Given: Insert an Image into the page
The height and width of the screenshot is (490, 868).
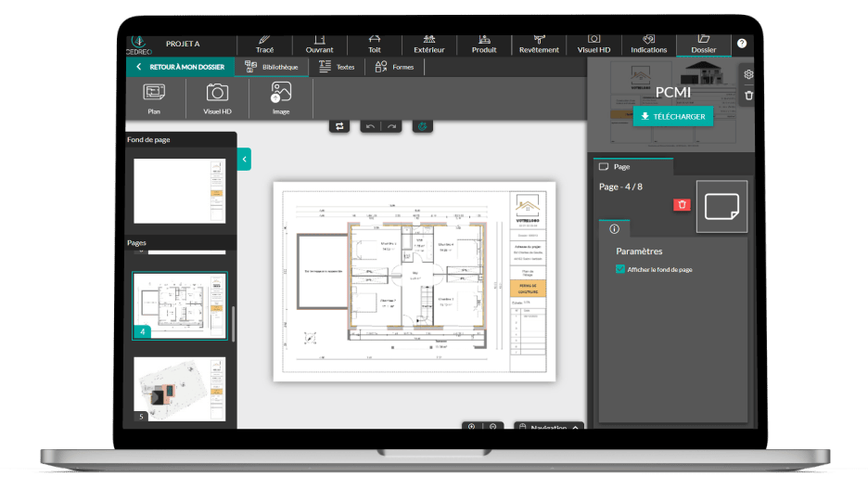Looking at the screenshot, I should pyautogui.click(x=281, y=97).
